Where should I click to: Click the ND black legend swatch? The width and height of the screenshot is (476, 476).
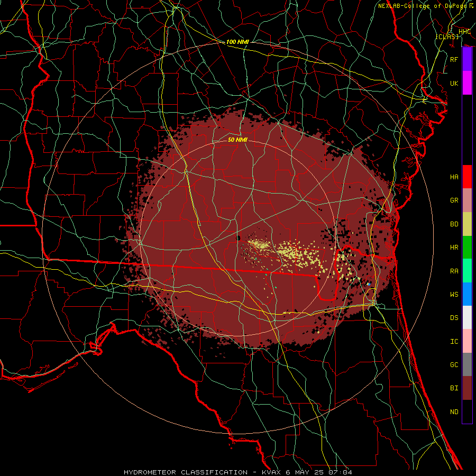coord(467,411)
